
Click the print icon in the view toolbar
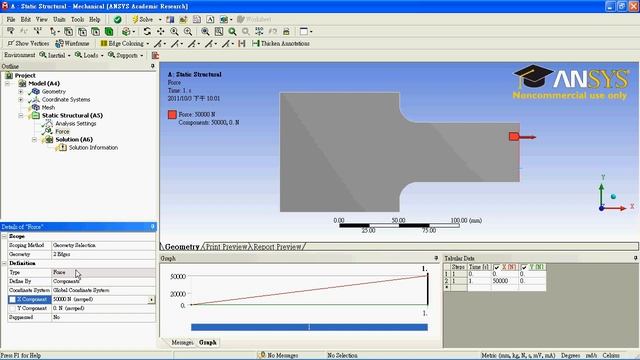coord(286,31)
